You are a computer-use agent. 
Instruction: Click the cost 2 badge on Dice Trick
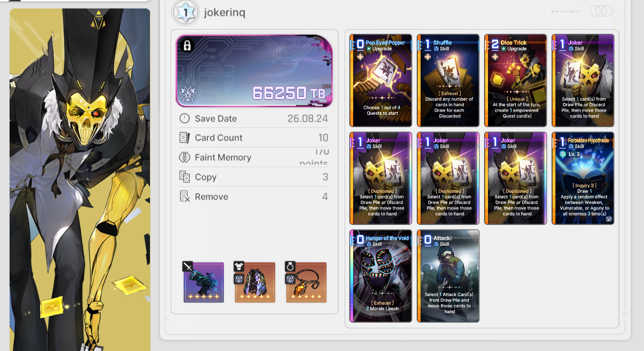click(495, 44)
